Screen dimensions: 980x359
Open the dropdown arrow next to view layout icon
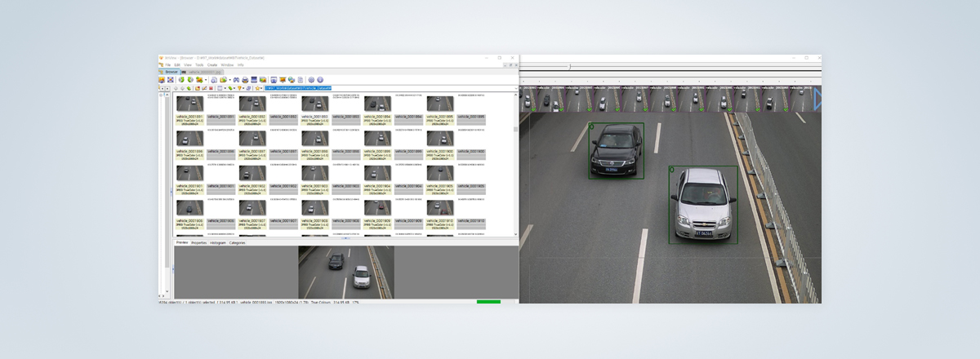click(225, 88)
